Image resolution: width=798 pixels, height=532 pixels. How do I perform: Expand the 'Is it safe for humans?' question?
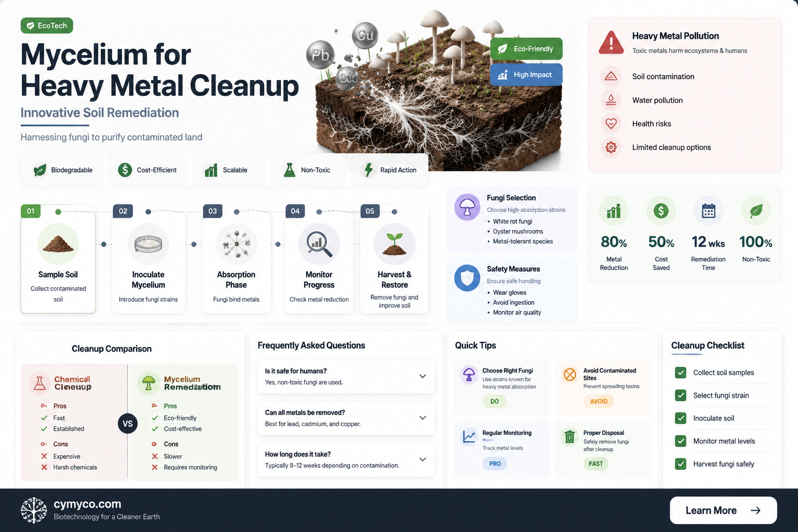click(x=346, y=376)
